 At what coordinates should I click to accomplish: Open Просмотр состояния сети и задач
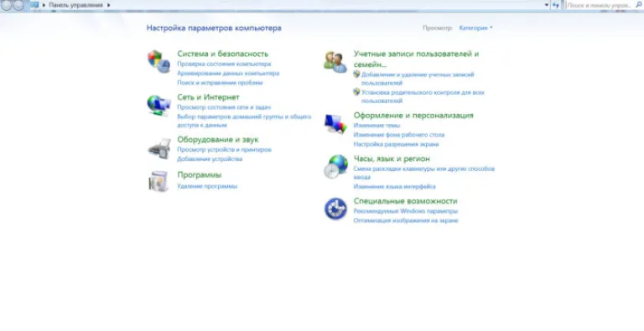[224, 107]
